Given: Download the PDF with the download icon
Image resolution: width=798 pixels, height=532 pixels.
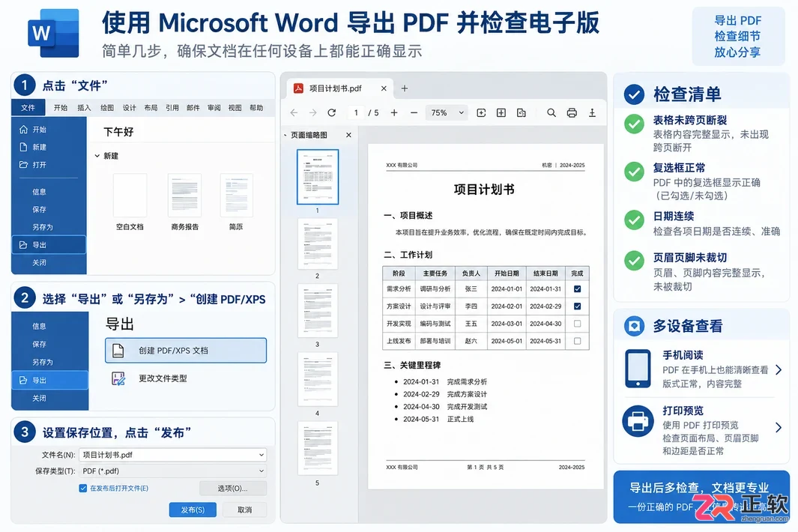Looking at the screenshot, I should click(x=593, y=112).
